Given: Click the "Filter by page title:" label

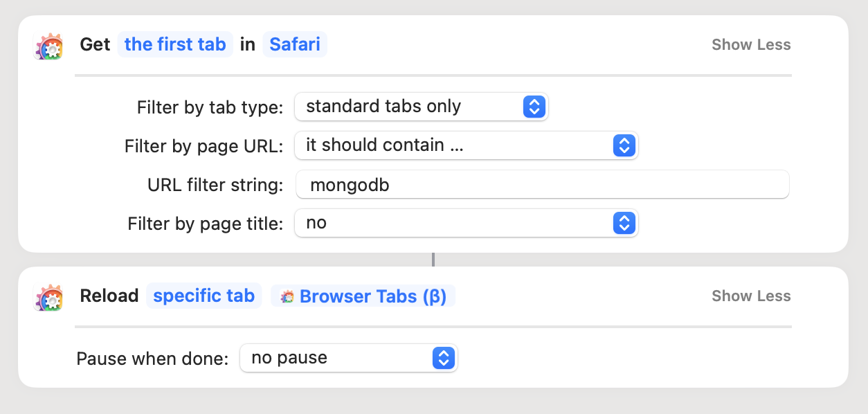Looking at the screenshot, I should point(205,224).
